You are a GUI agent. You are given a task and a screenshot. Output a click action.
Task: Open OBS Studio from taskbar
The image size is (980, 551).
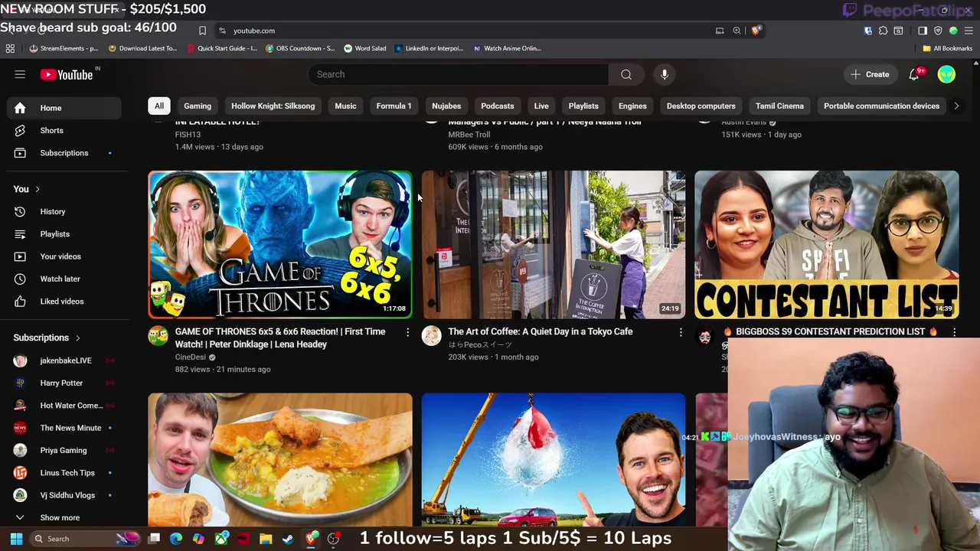[333, 539]
